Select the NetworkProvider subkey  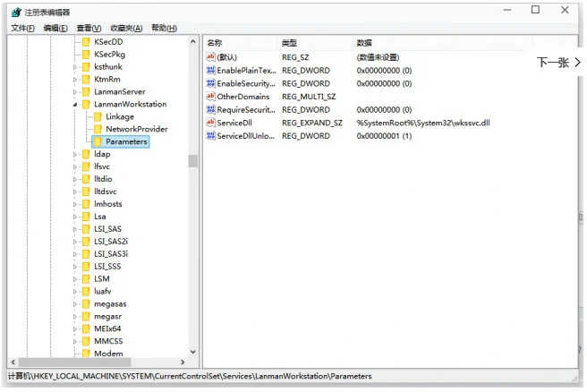pyautogui.click(x=136, y=129)
